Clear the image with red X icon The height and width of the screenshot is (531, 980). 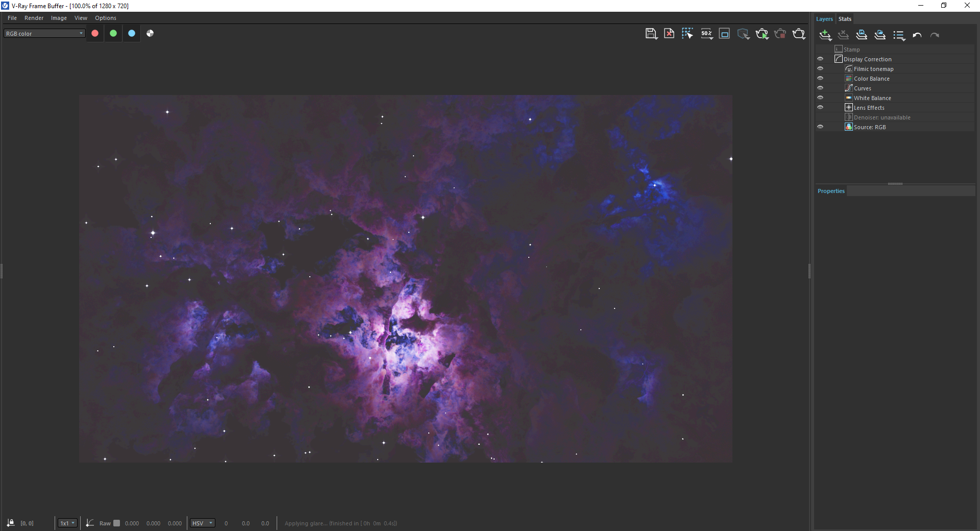tap(669, 34)
